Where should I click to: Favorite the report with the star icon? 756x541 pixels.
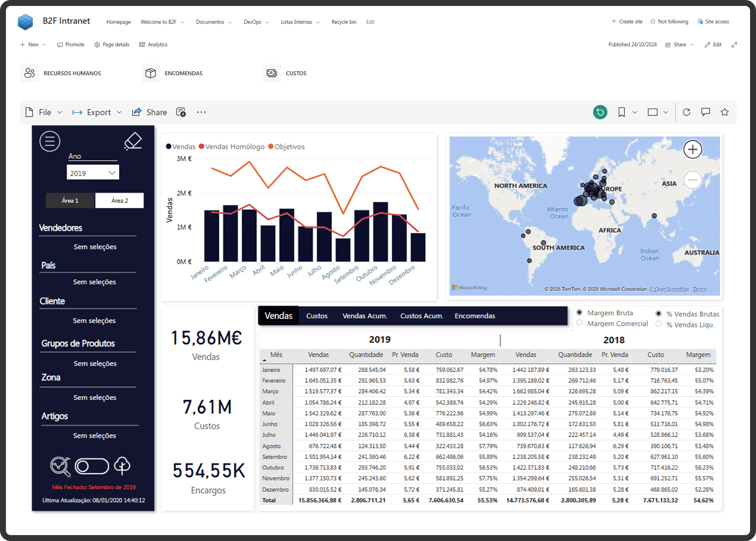coord(724,112)
